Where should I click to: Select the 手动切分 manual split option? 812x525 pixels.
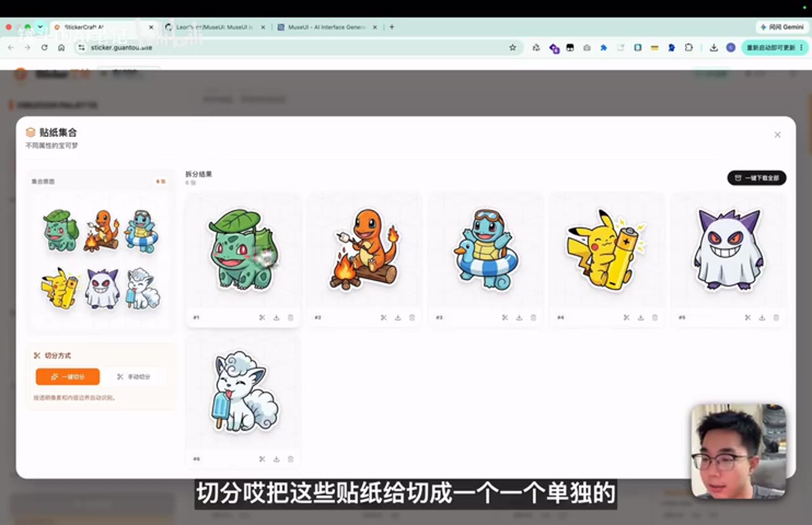click(x=134, y=377)
